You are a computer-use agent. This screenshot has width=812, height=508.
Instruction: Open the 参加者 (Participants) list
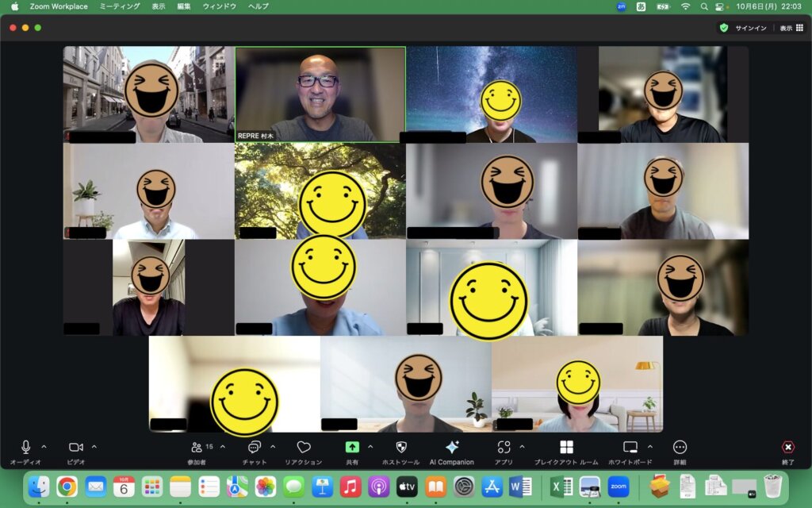(x=197, y=448)
